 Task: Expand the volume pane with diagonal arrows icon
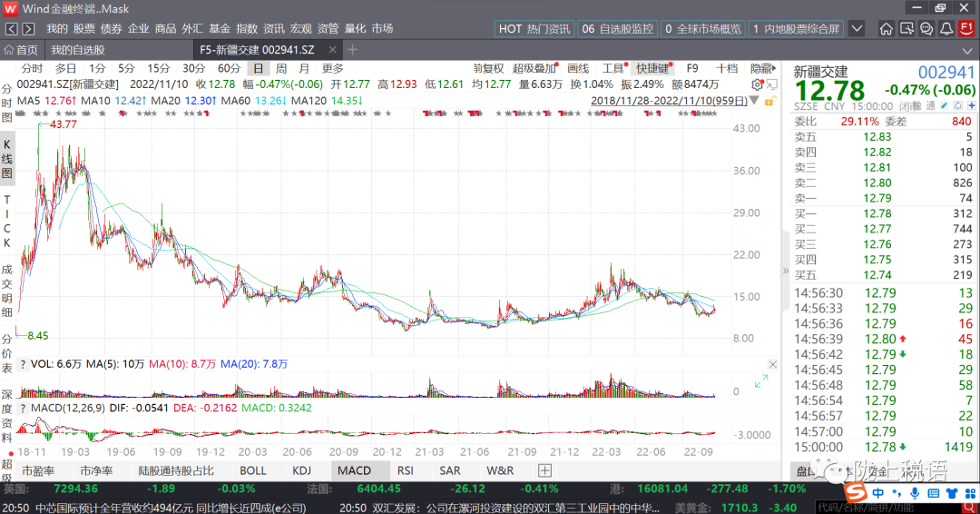760,381
